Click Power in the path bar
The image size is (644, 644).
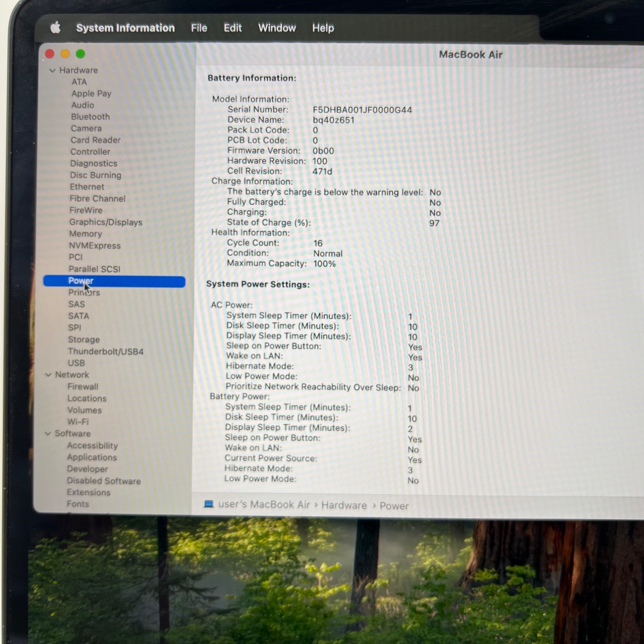(394, 506)
